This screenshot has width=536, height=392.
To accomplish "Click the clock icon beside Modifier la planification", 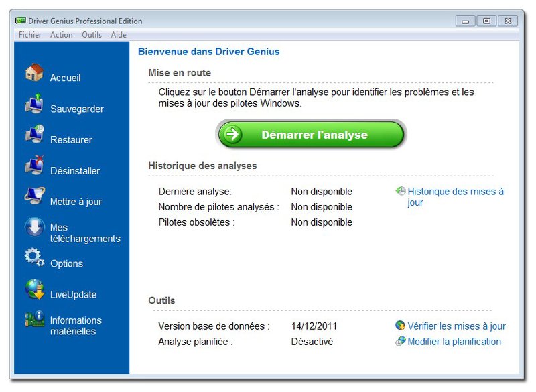I will [x=400, y=342].
